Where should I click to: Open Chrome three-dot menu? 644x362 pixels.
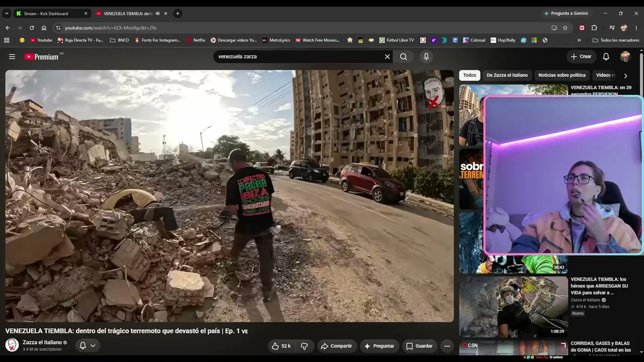tap(637, 28)
